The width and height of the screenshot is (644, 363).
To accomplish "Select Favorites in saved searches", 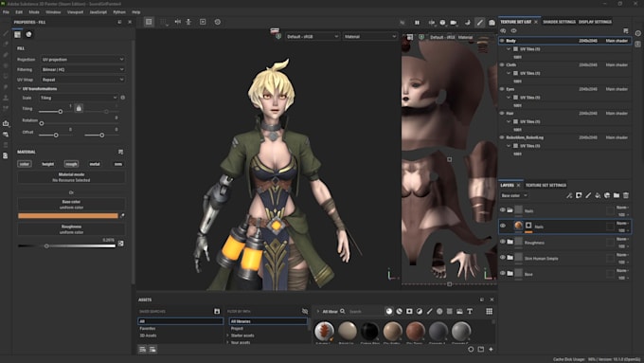I will pos(148,329).
